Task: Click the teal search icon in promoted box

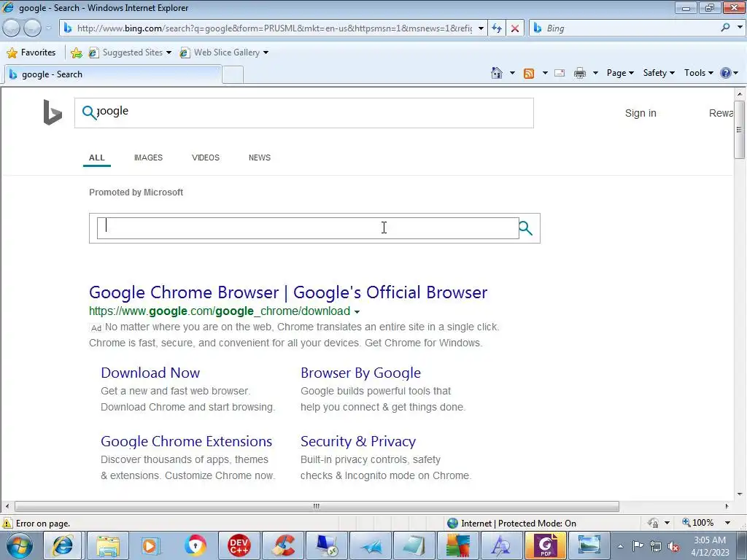Action: 525,228
